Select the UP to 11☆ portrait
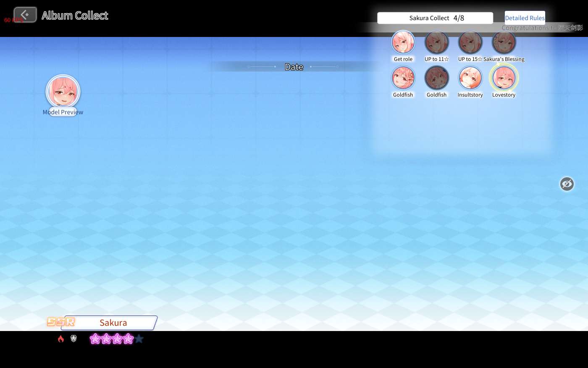 (x=437, y=42)
